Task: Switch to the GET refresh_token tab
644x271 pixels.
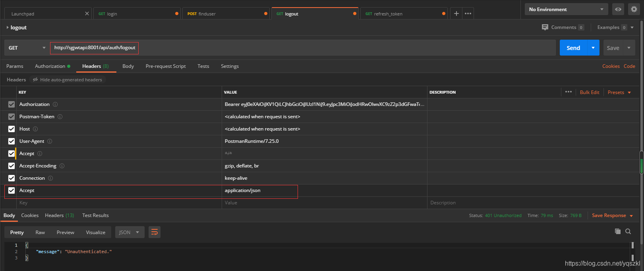Action: point(404,13)
